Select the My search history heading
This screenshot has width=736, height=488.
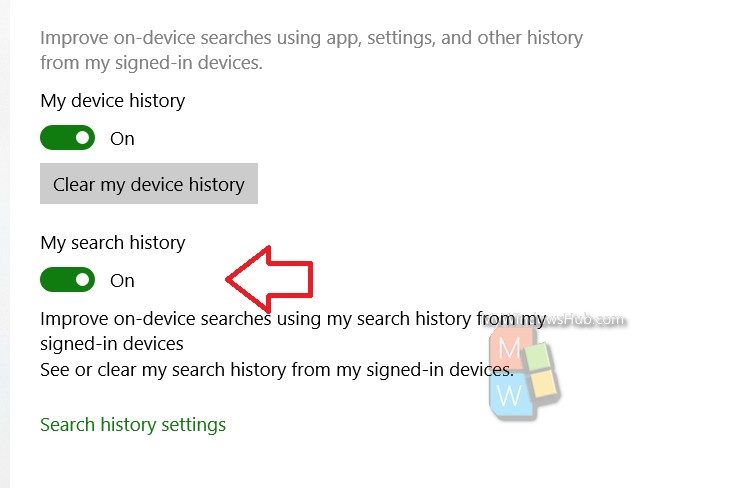point(113,243)
